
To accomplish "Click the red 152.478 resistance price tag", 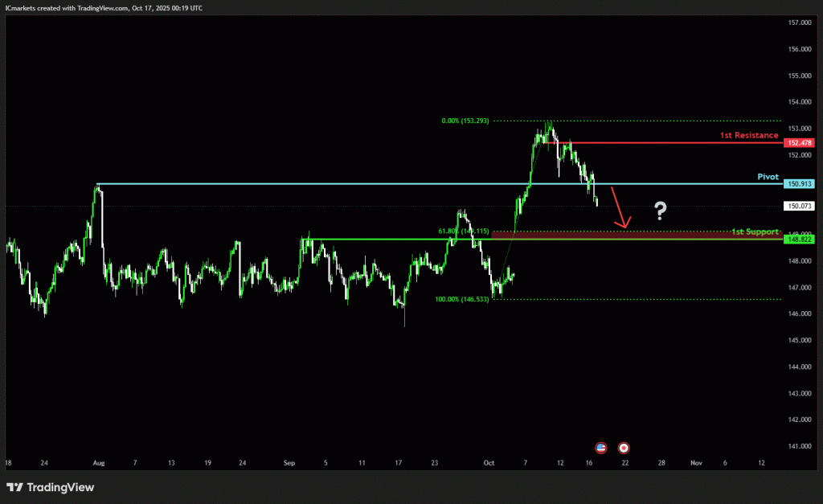I will click(x=800, y=142).
